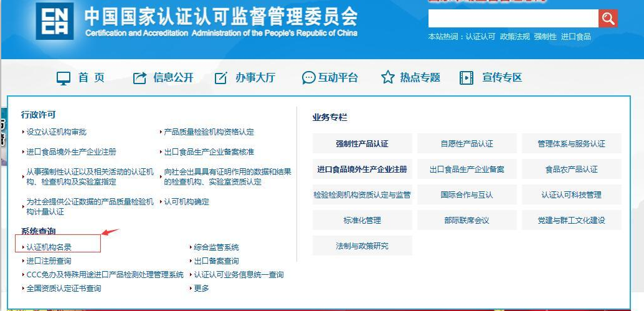Open 产品质量检验机构资格认定 link

pos(209,132)
